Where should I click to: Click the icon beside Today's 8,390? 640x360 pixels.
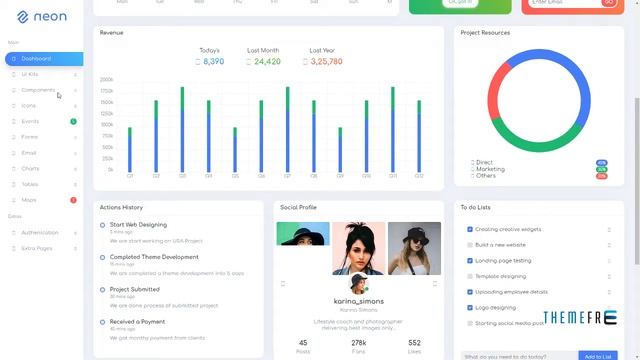[x=198, y=62]
